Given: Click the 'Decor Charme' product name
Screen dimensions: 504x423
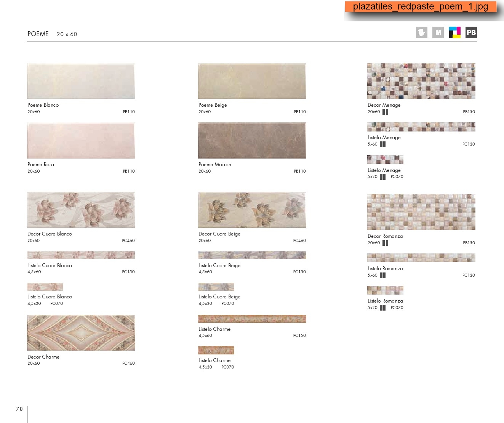Looking at the screenshot, I should 43,357.
